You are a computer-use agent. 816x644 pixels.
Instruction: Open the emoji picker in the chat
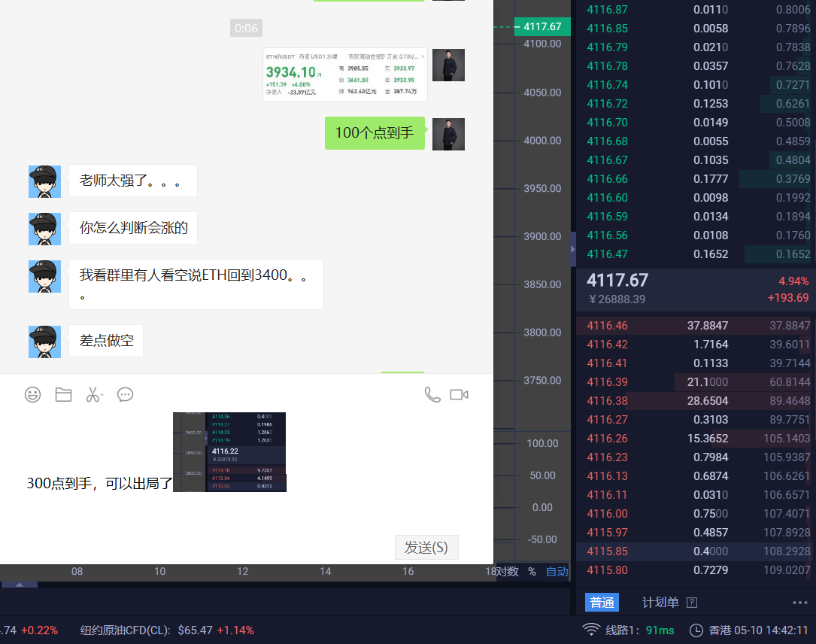pos(32,394)
